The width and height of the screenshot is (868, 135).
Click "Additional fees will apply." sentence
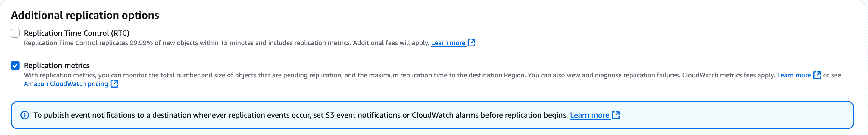(391, 43)
